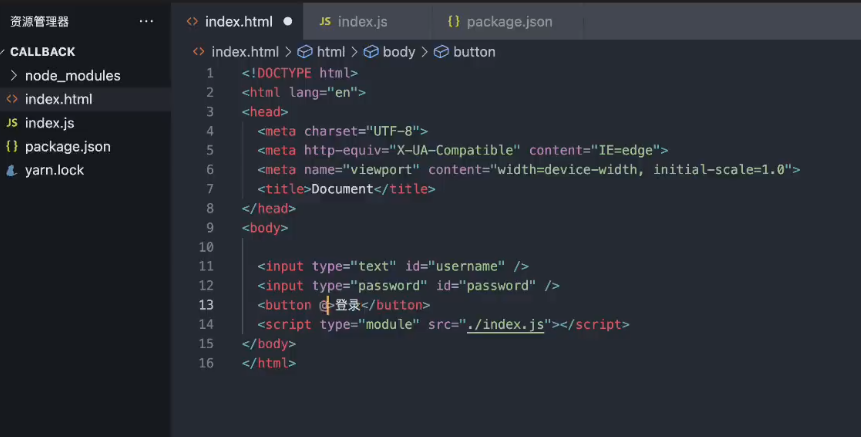Click the "module" type value on line 14
Screen dimensions: 861x437
coord(389,324)
